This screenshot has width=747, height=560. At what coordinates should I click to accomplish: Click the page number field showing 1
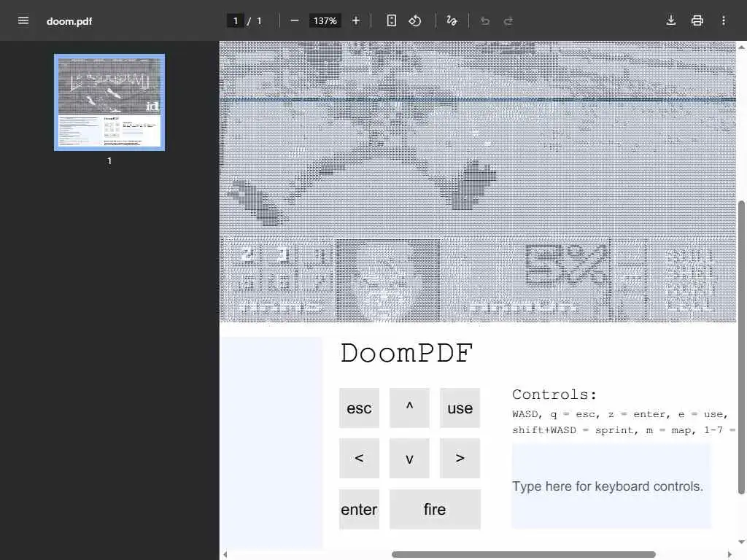[236, 20]
